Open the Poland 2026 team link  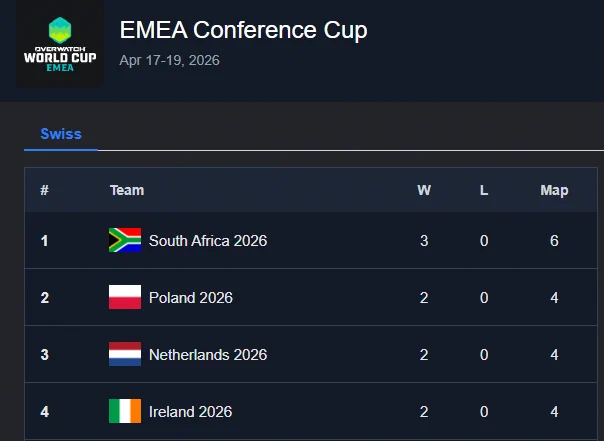191,298
